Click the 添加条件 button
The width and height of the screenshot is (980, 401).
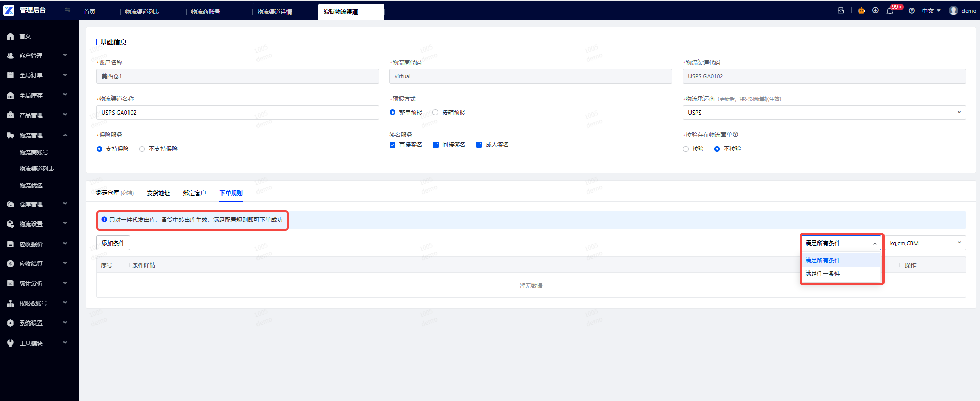coord(113,243)
